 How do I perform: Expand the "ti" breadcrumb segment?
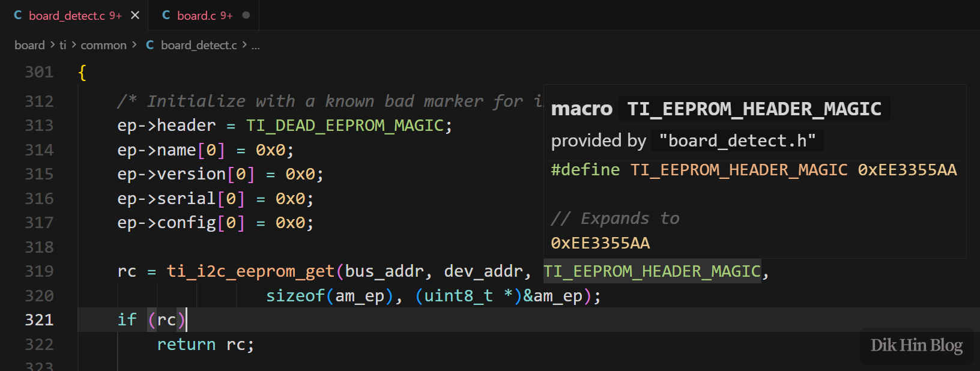(62, 45)
